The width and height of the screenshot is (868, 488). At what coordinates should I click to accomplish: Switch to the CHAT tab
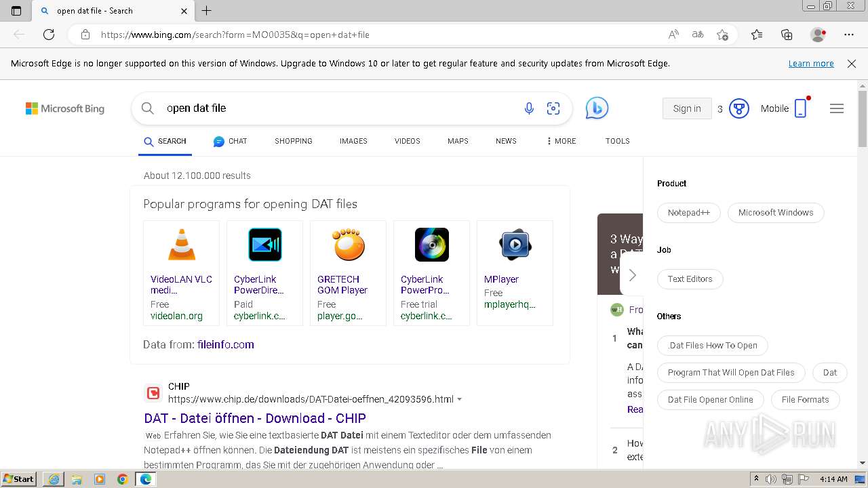tap(230, 141)
